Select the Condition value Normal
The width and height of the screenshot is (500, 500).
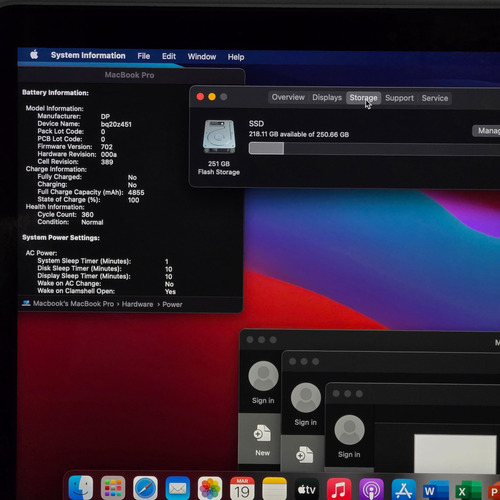(92, 222)
